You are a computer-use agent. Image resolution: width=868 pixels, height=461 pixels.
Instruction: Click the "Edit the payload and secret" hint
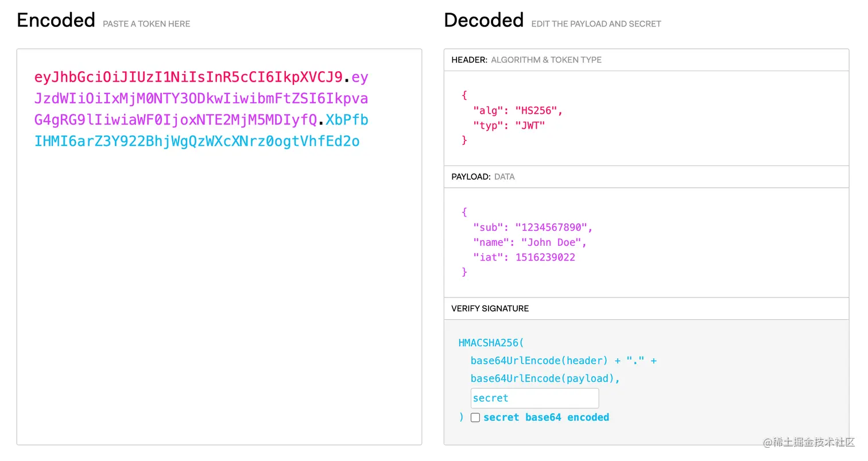click(x=596, y=24)
